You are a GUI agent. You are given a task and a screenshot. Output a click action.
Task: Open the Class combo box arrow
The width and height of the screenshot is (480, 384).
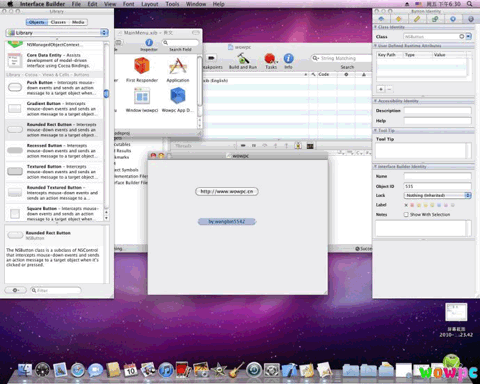[x=469, y=36]
